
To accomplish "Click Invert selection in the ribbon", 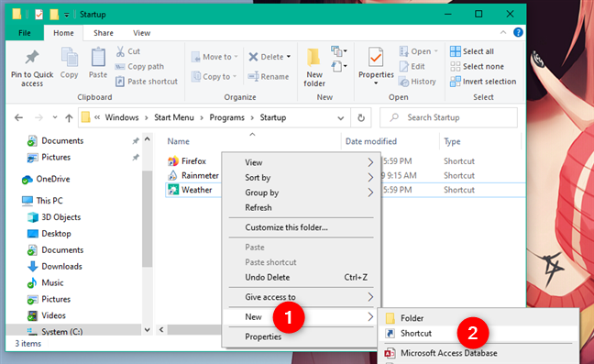I will point(483,82).
